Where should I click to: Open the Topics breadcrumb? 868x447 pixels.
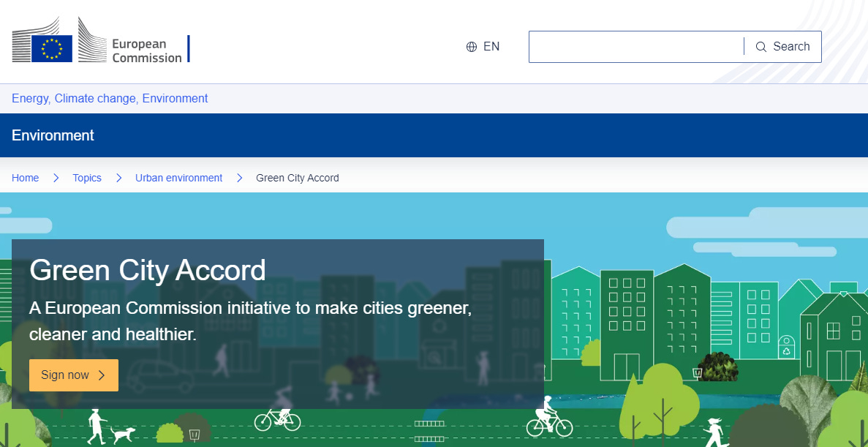pos(87,178)
